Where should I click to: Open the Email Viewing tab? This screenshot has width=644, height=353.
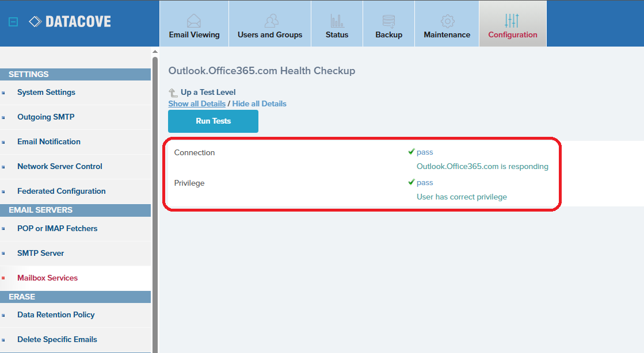pos(195,24)
